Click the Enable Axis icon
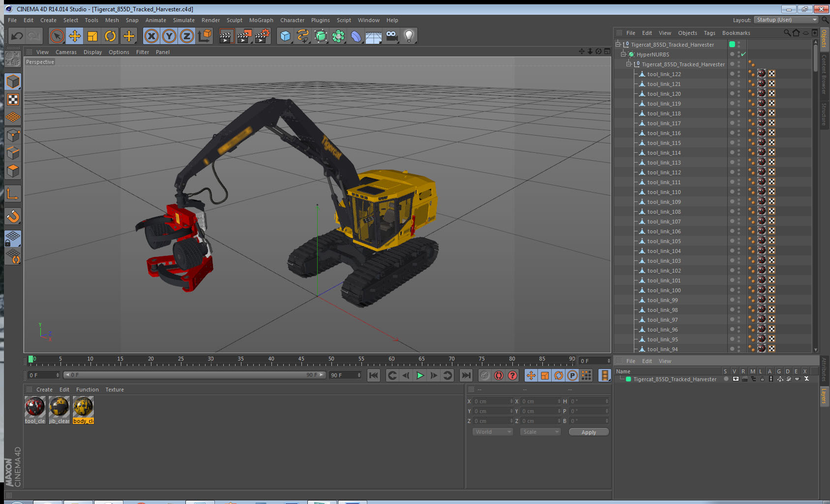The width and height of the screenshot is (830, 504). pyautogui.click(x=13, y=194)
